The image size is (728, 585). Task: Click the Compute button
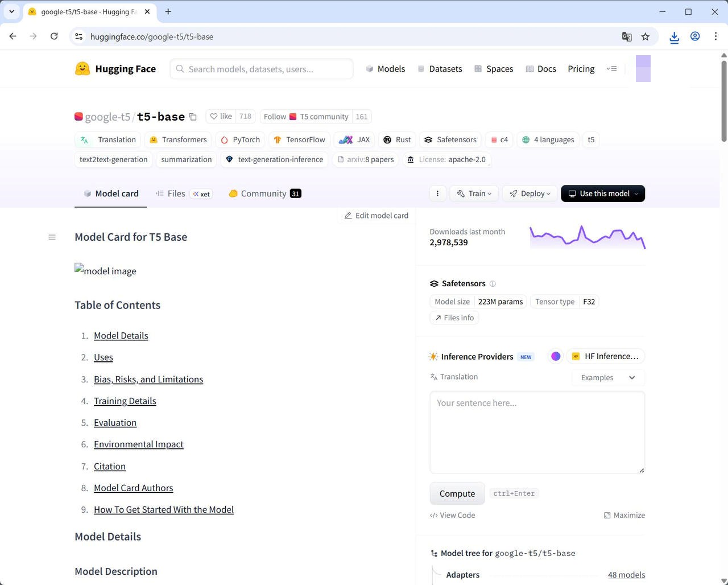pyautogui.click(x=457, y=493)
